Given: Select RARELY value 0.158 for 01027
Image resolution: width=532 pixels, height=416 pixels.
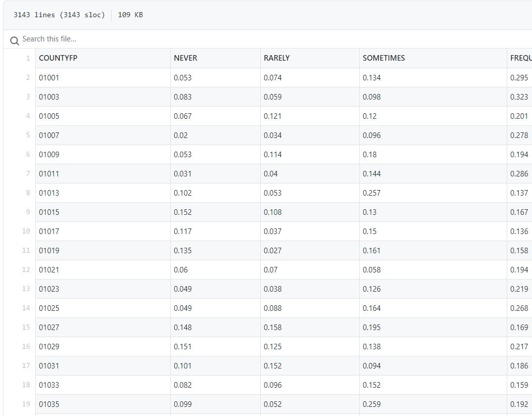Looking at the screenshot, I should click(x=310, y=328).
